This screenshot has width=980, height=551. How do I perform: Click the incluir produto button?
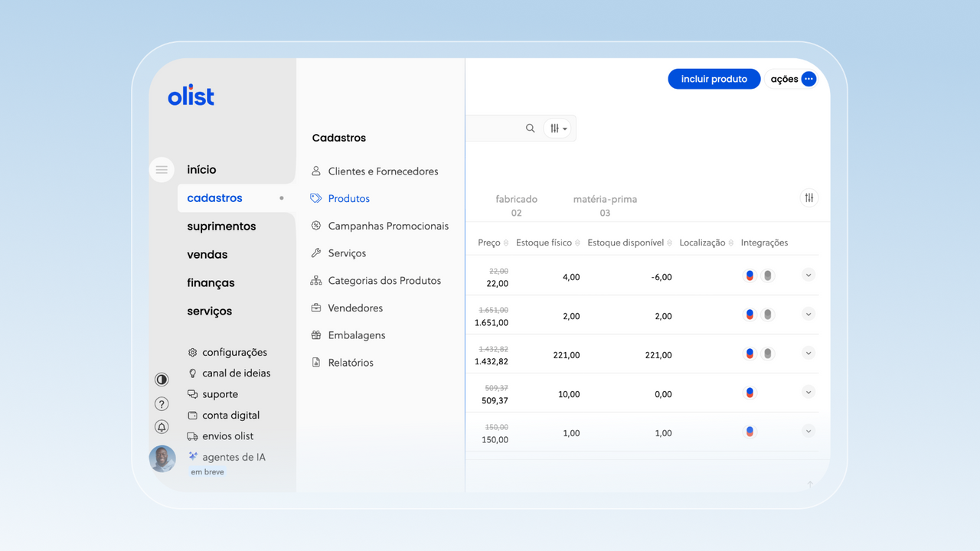[x=714, y=79]
